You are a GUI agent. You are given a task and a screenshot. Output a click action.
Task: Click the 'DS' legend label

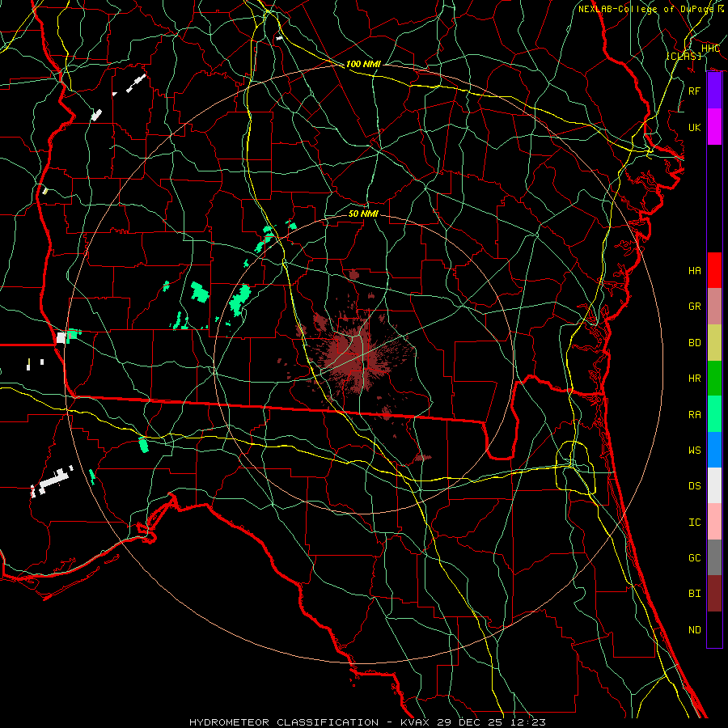pos(695,486)
